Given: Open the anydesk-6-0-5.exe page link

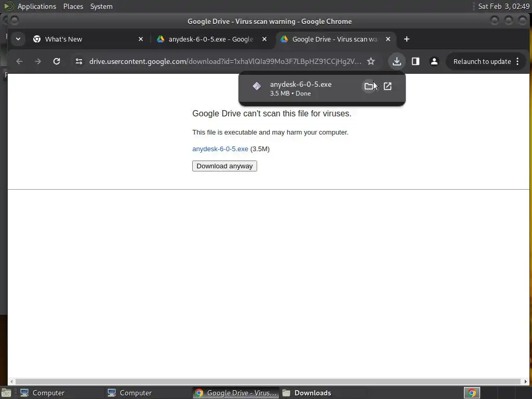Looking at the screenshot, I should [x=220, y=149].
